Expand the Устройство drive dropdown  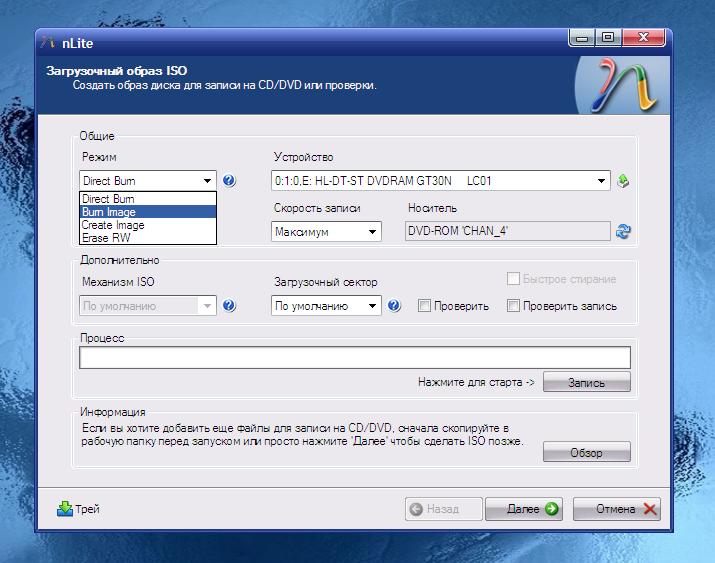point(440,181)
